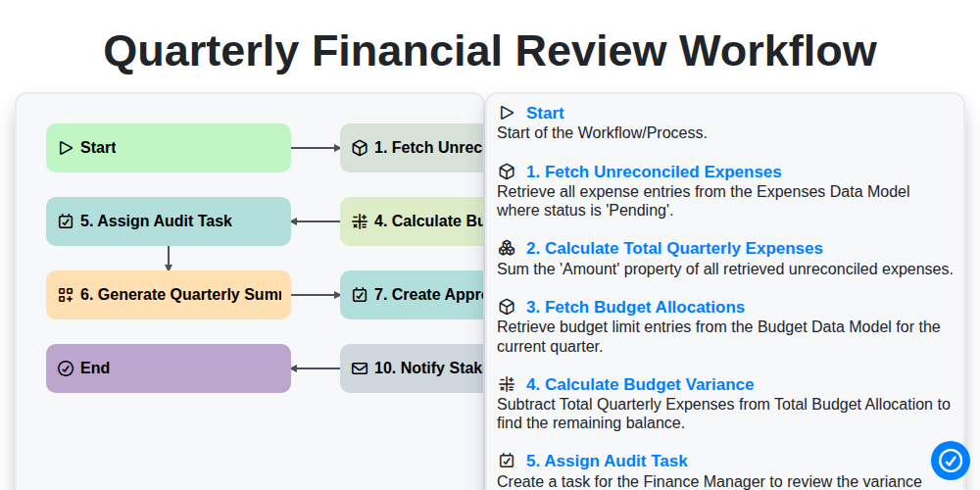Select the purple End workflow node

[x=169, y=368]
